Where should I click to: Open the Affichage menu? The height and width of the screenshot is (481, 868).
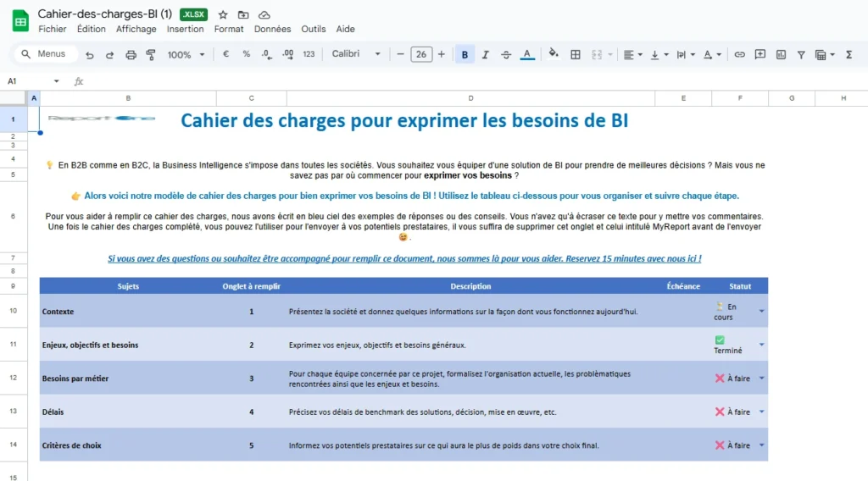pos(136,29)
